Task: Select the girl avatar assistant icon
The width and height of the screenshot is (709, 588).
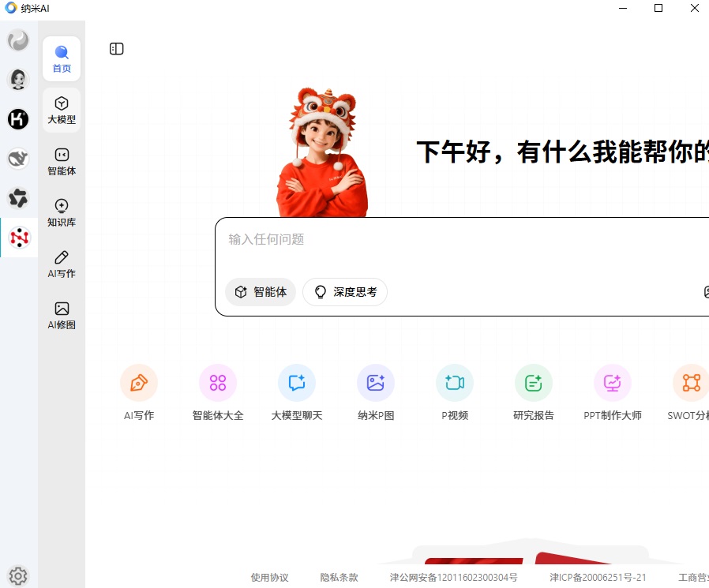Action: click(x=18, y=80)
